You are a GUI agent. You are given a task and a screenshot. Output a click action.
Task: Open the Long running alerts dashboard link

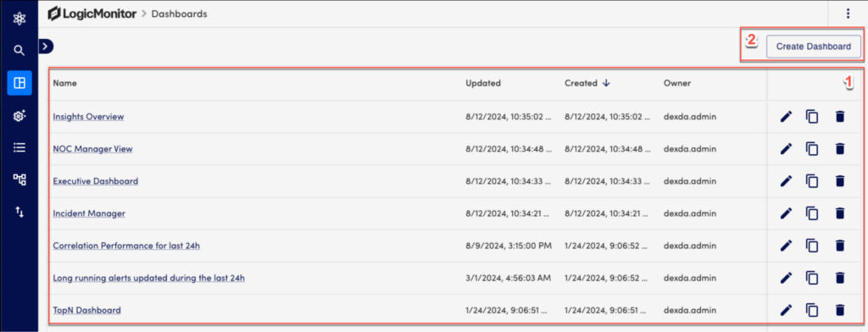149,278
